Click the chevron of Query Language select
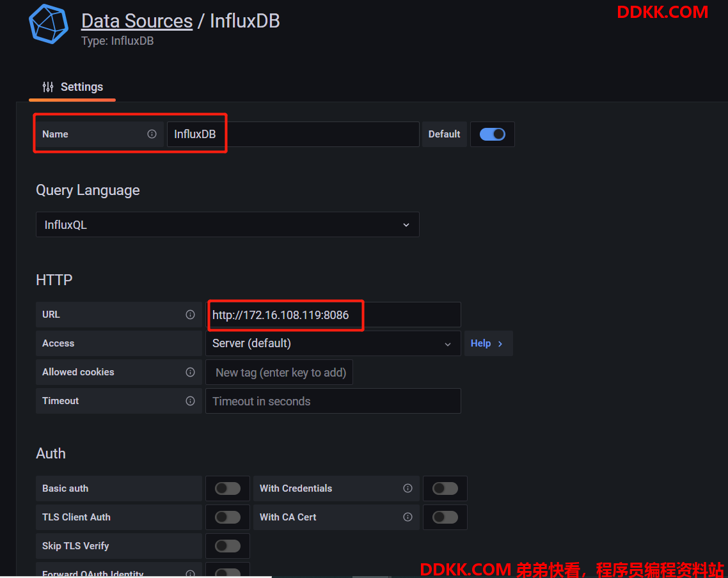 pyautogui.click(x=406, y=225)
